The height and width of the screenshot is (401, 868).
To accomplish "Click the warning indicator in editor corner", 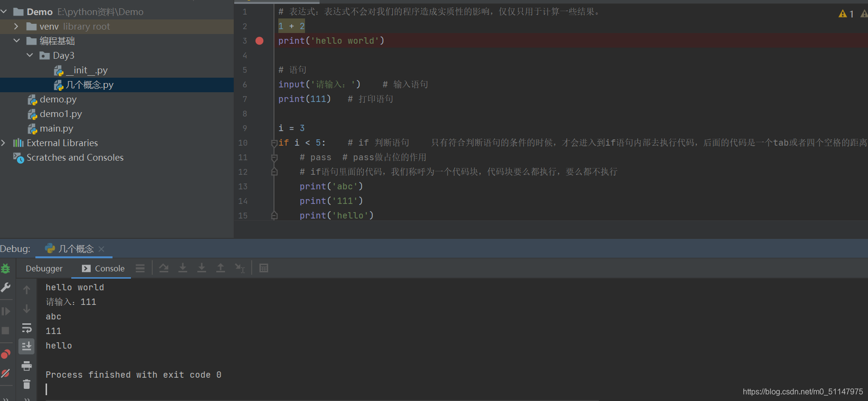I will click(846, 14).
